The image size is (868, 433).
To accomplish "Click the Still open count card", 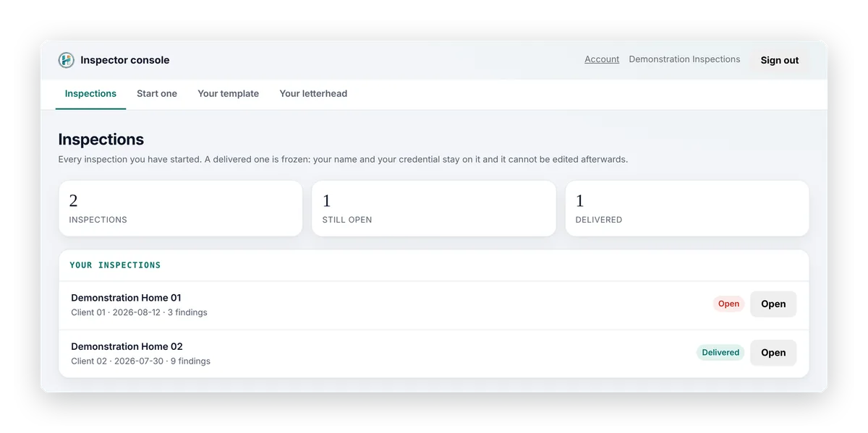I will tap(434, 208).
